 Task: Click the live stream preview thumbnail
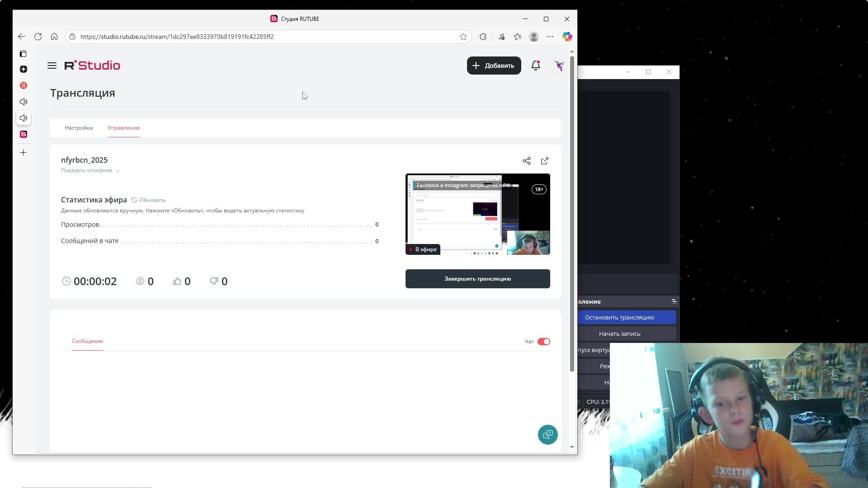tap(477, 214)
